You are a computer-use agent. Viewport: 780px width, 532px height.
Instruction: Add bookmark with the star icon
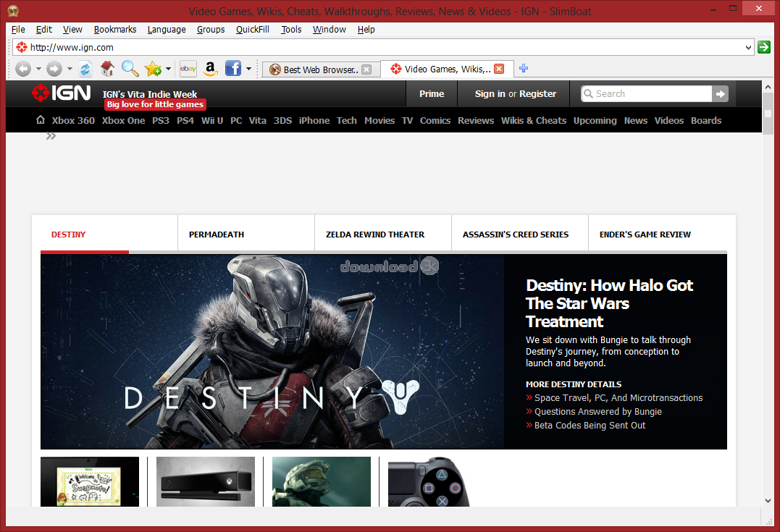coord(154,69)
